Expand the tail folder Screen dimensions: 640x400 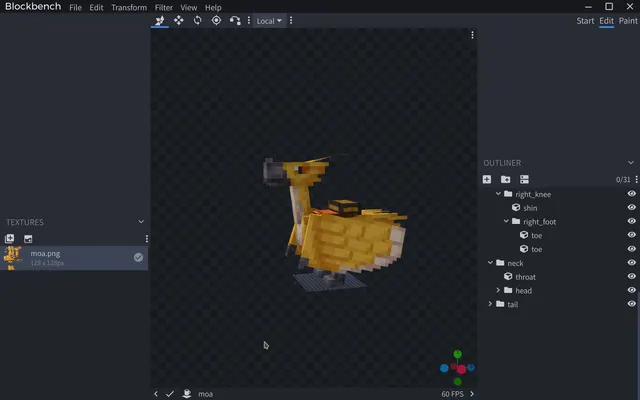pos(490,304)
